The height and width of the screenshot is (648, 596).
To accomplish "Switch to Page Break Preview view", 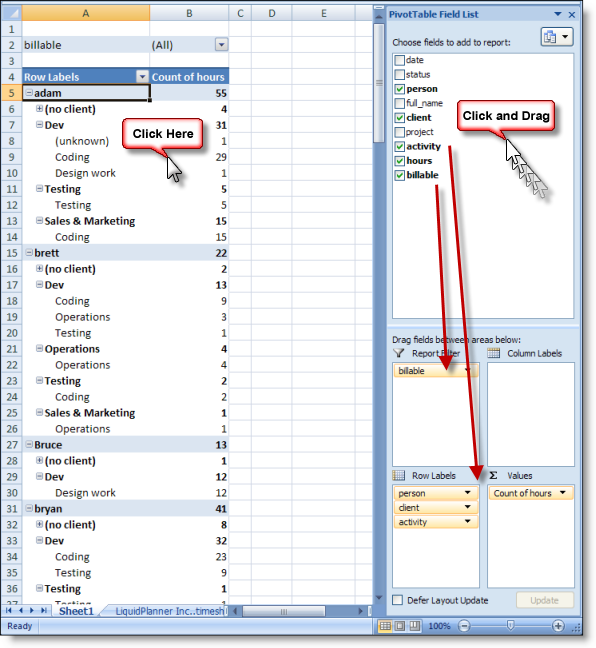I will point(415,626).
